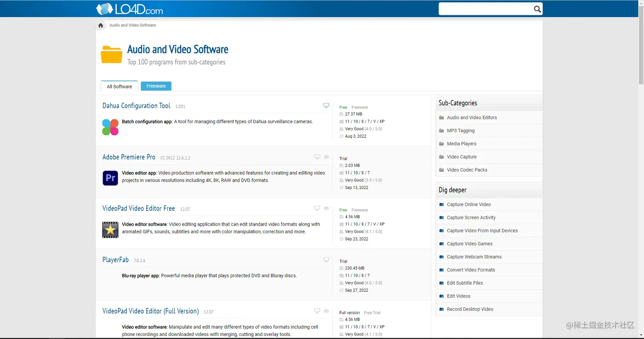Click into the site search field
644x339 pixels.
(x=486, y=9)
